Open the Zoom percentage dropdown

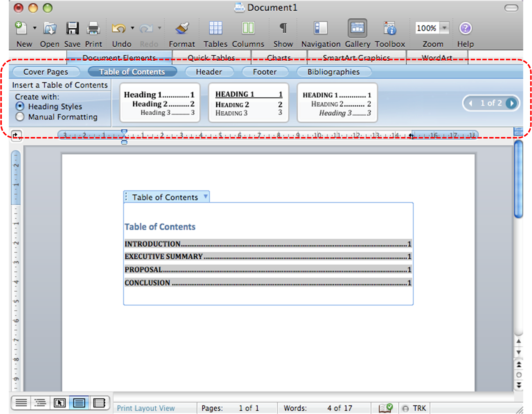point(444,28)
